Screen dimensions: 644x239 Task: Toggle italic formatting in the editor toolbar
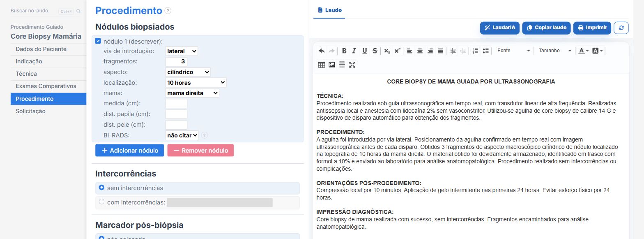point(354,51)
